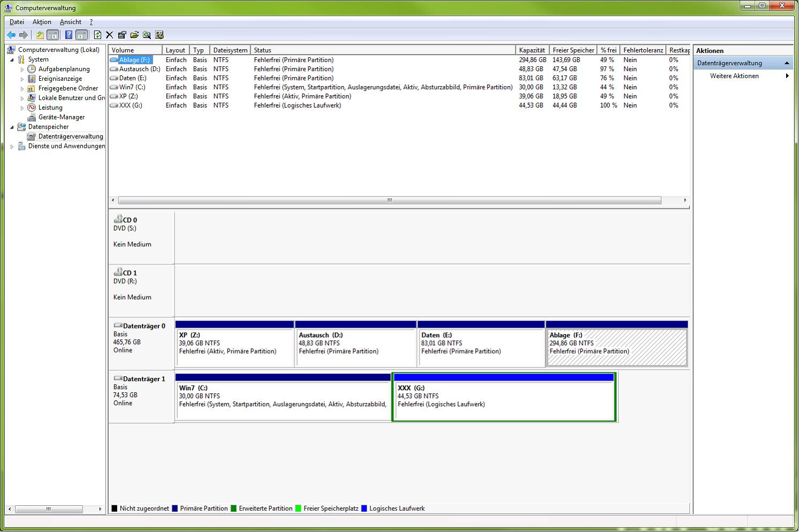Screen dimensions: 799x532
Task: Click the Delete X toolbar icon
Action: pyautogui.click(x=109, y=35)
